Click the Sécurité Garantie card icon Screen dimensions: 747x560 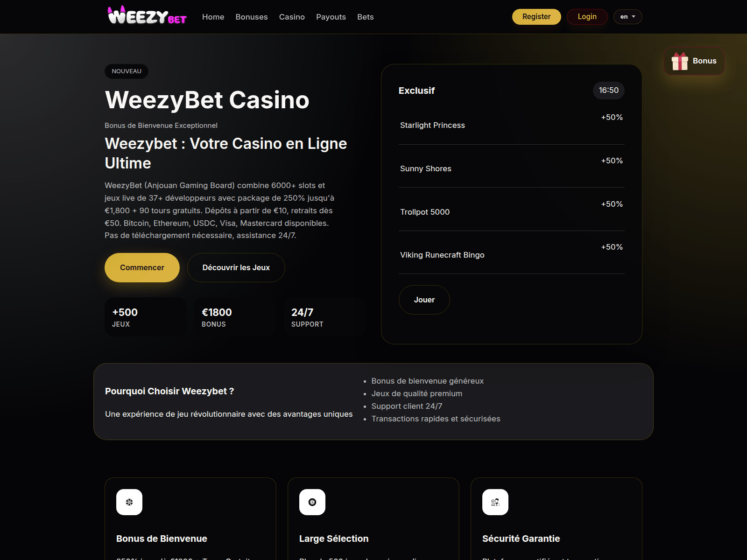tap(495, 502)
